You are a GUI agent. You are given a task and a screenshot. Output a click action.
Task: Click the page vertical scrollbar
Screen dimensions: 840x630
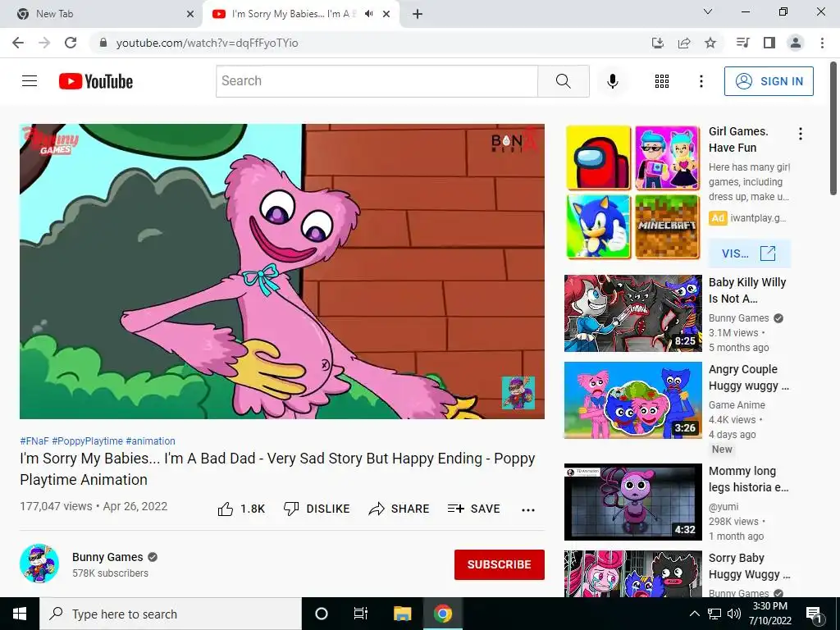coord(833,129)
